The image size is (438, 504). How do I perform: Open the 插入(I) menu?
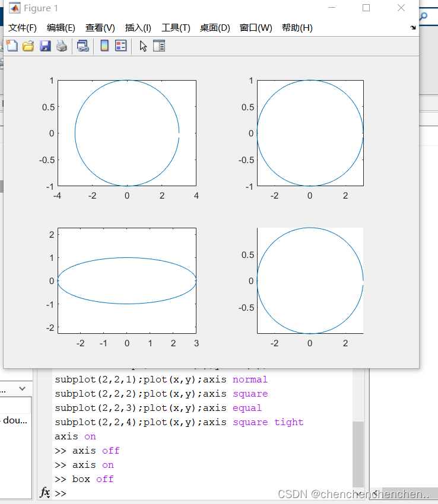click(x=138, y=28)
